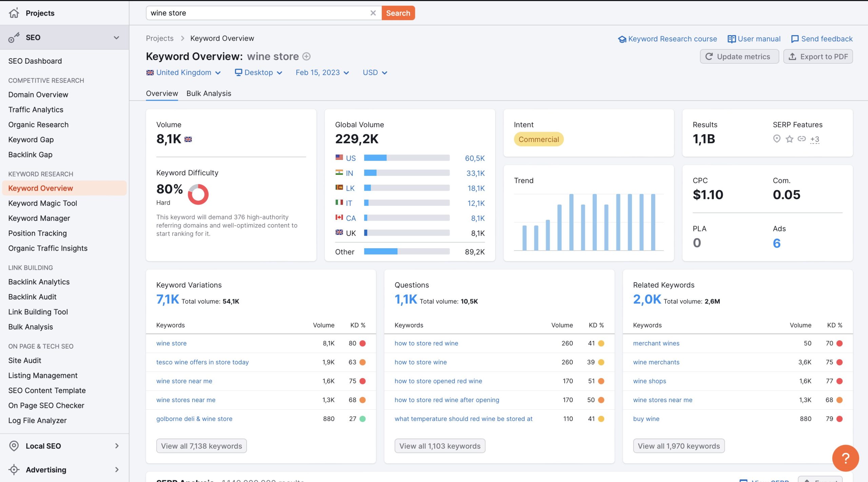
Task: Collapse the SEO section chevron
Action: (116, 38)
